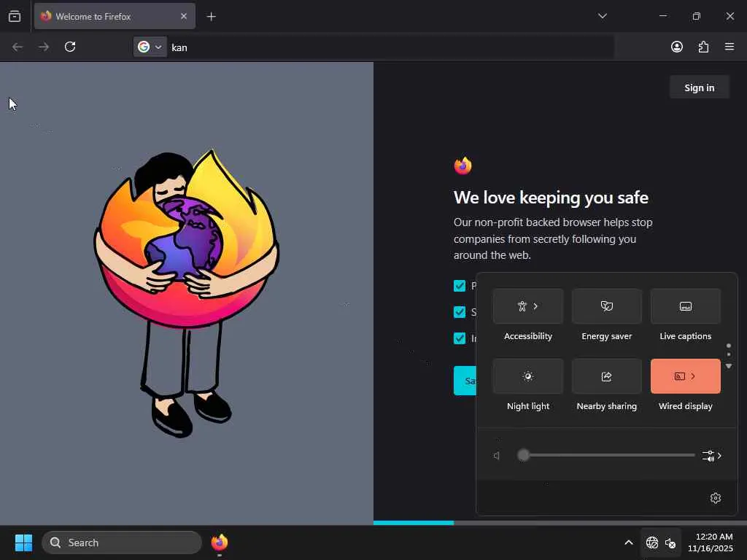
Task: Open the Firefox application hamburger menu
Action: (x=729, y=47)
